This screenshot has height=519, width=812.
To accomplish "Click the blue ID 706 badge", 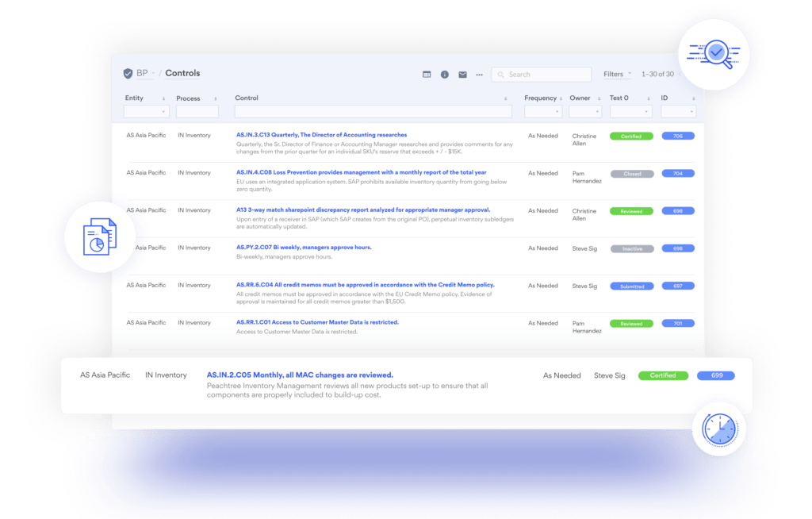I will pyautogui.click(x=678, y=136).
